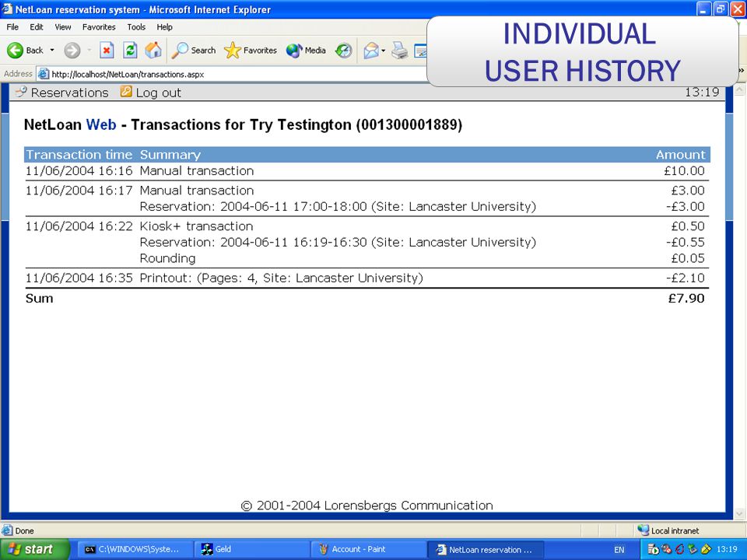Select the £10.00 amount
Viewport: 747px width, 560px height.
click(684, 171)
